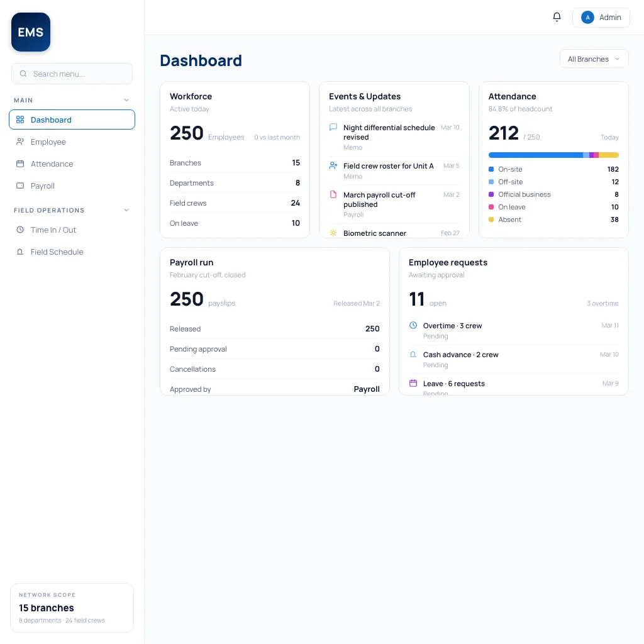The width and height of the screenshot is (644, 644).
Task: Click the Attendance calendar icon
Action: click(20, 164)
